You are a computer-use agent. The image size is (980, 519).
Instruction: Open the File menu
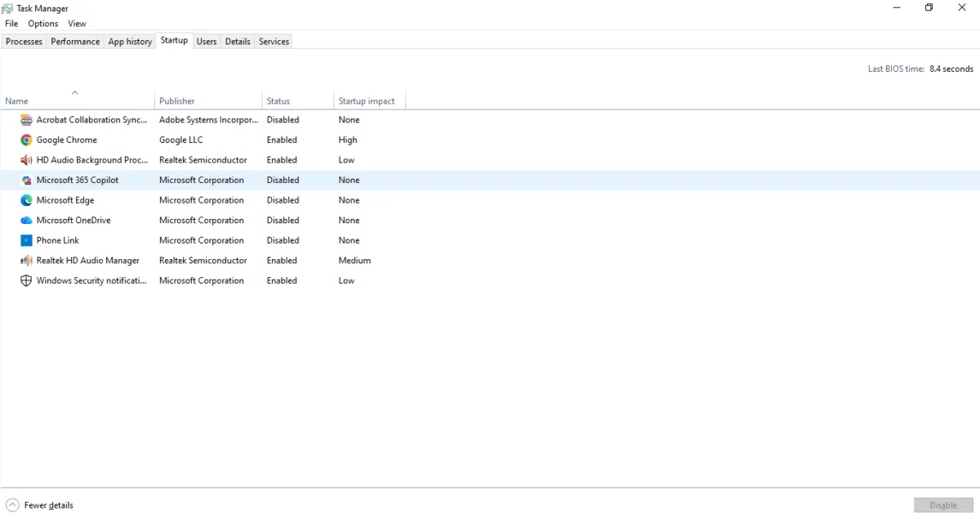pyautogui.click(x=11, y=24)
